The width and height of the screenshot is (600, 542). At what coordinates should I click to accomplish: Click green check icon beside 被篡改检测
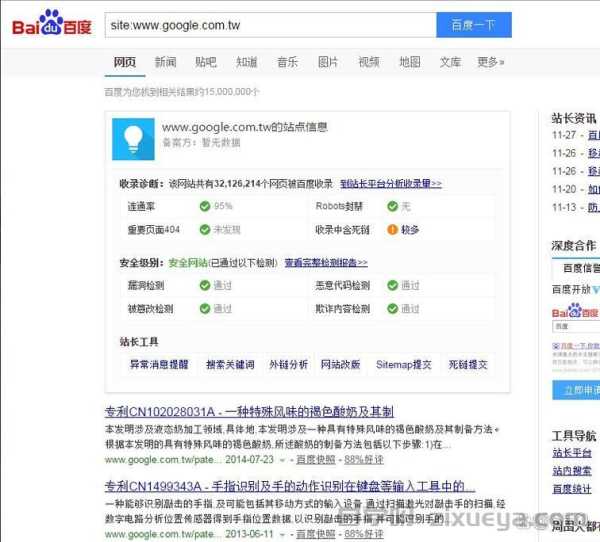(x=205, y=309)
